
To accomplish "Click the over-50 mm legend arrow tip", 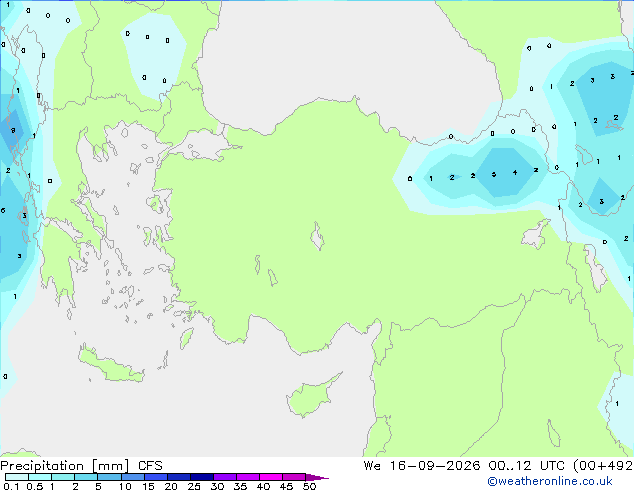I will (x=317, y=478).
